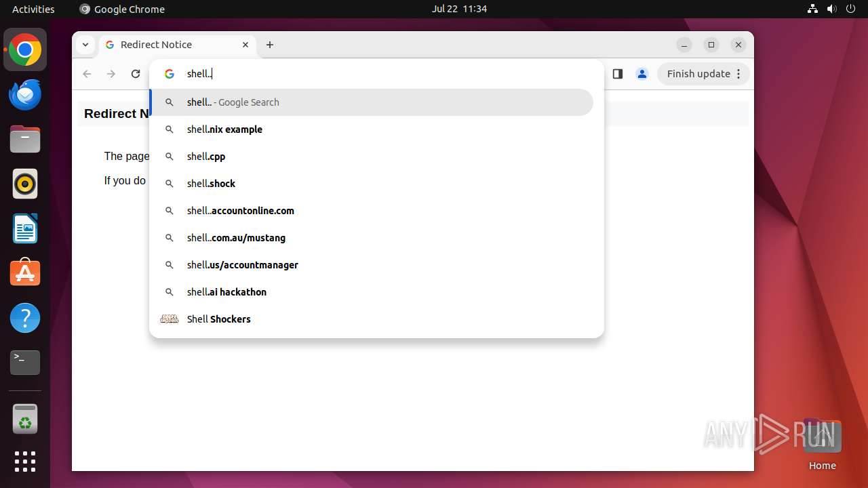868x488 pixels.
Task: Open Rhythmbox music player in dock
Action: [x=25, y=184]
